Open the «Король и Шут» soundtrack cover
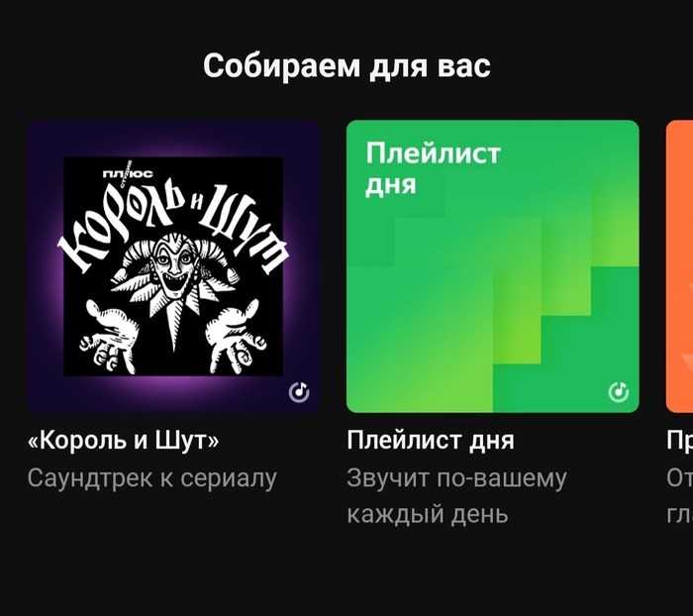 click(x=173, y=266)
